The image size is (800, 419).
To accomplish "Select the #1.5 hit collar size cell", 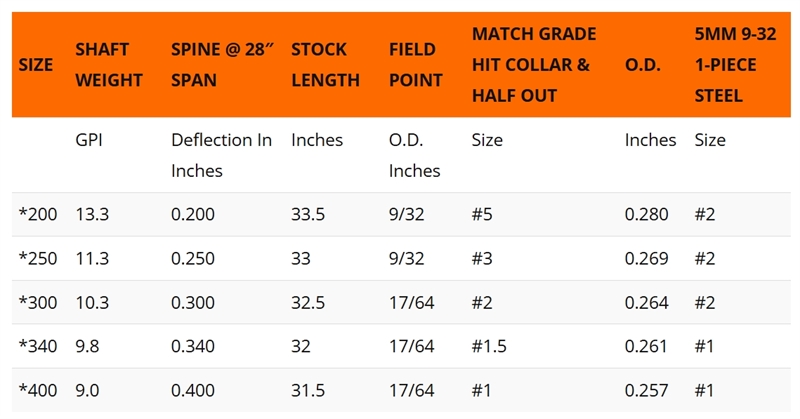I will coord(489,346).
